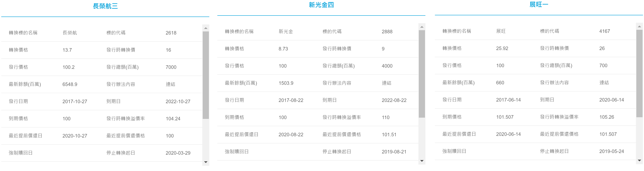Click scrollbar thumb in 長榮航三 panel
This screenshot has width=644, height=171.
click(x=206, y=75)
